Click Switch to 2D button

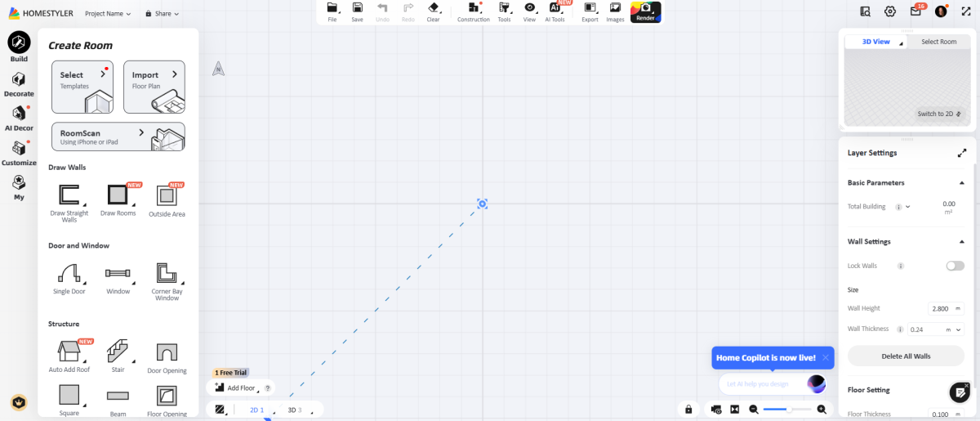tap(939, 114)
